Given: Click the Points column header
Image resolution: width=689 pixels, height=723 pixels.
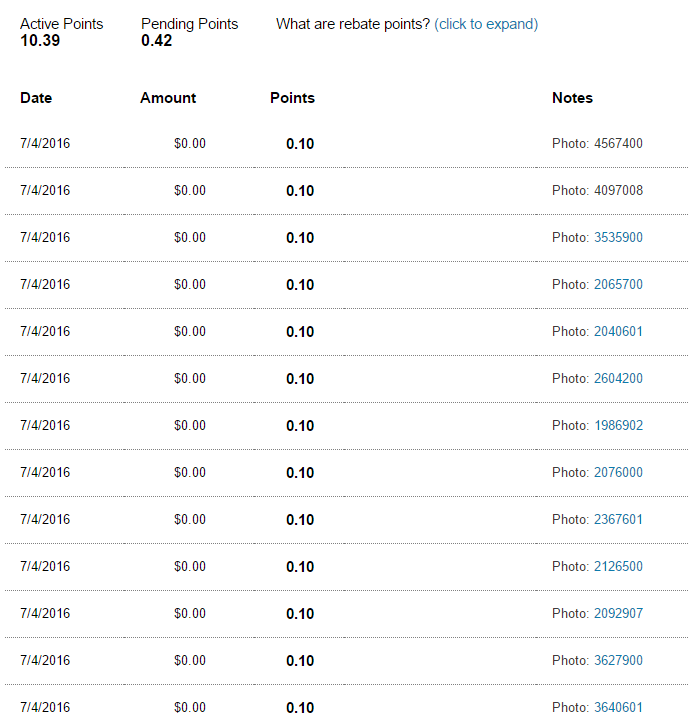Looking at the screenshot, I should coord(292,98).
